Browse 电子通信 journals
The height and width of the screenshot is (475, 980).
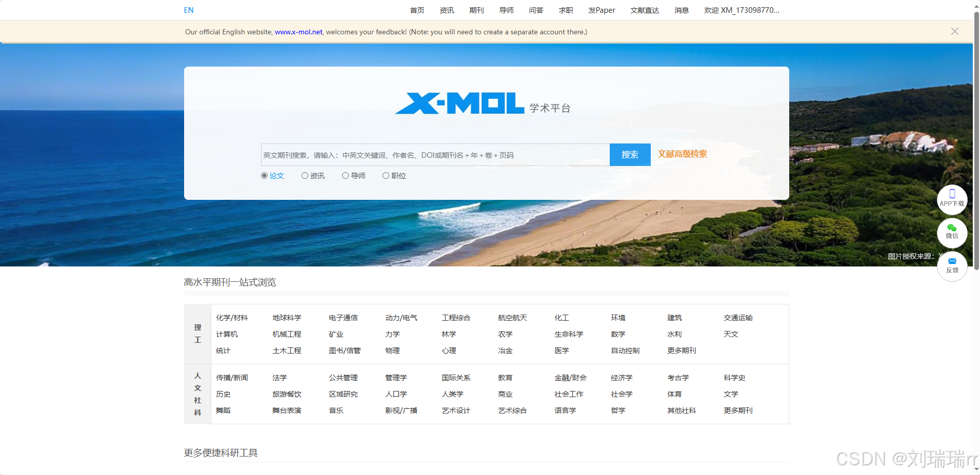tap(343, 318)
